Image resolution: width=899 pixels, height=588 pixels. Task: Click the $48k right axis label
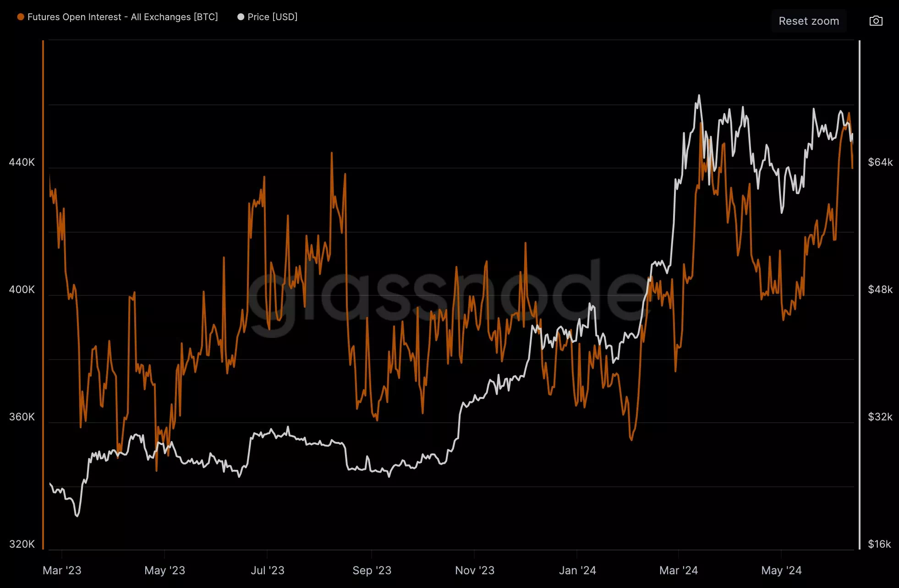coord(880,289)
